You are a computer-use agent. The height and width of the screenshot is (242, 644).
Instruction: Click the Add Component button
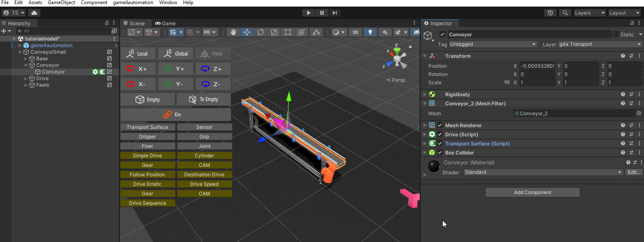point(532,192)
